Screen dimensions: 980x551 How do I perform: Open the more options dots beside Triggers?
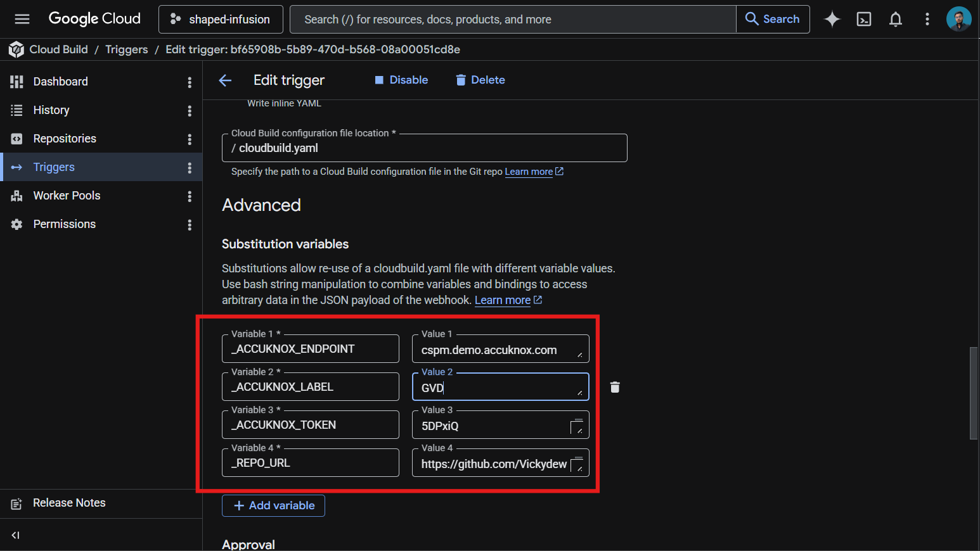tap(190, 168)
